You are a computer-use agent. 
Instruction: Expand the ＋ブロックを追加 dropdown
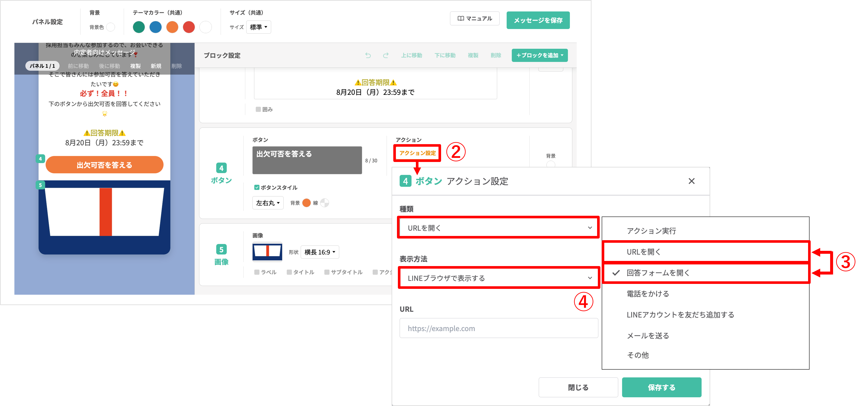tap(539, 55)
